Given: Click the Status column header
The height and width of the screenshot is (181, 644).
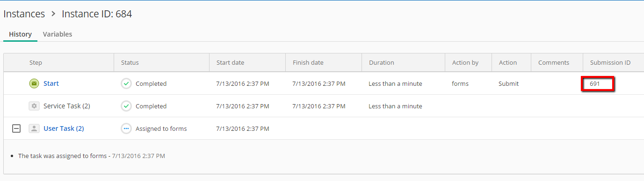Looking at the screenshot, I should coord(130,62).
